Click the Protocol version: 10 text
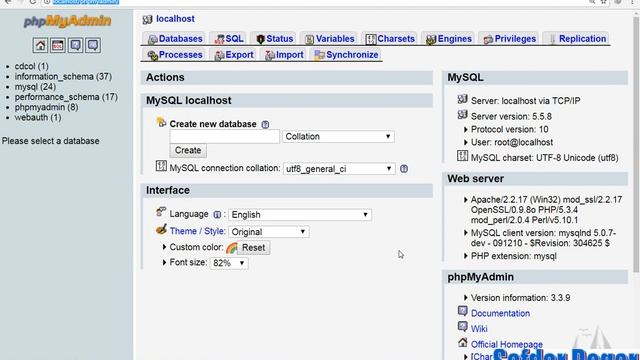Screen dimensions: 640x360 [509, 129]
